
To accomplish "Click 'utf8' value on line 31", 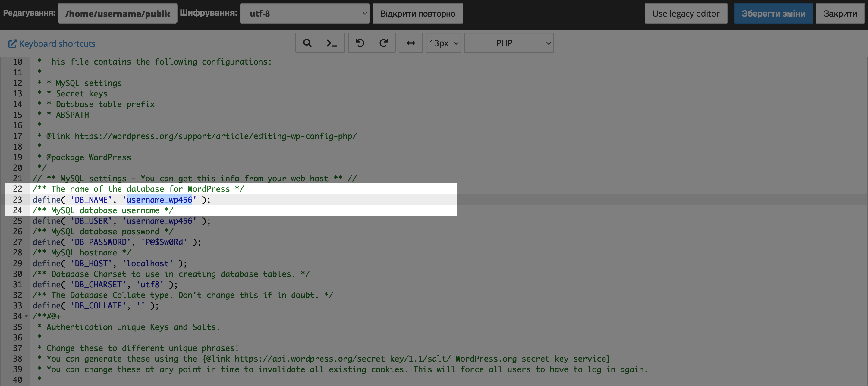I will click(150, 285).
